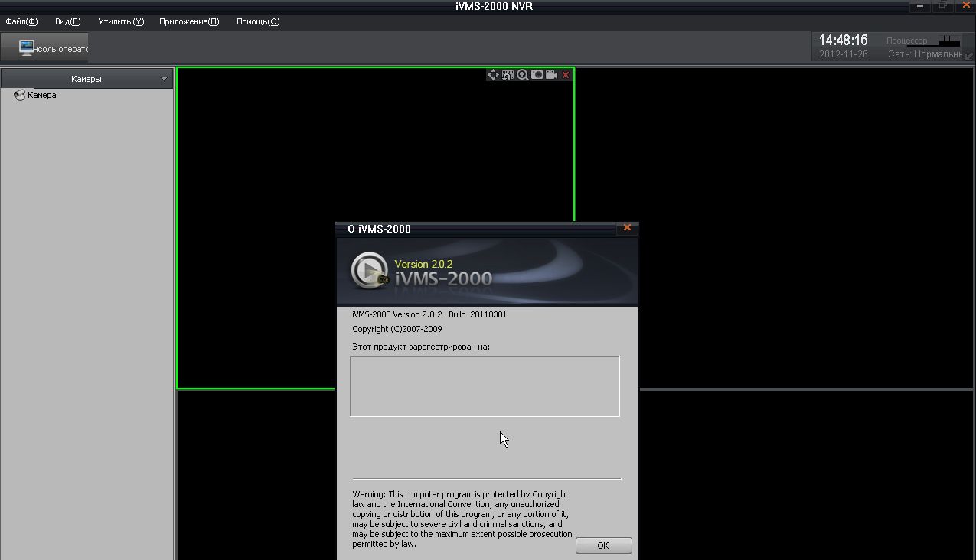The width and height of the screenshot is (976, 560).
Task: Click the 14:48:16 clock display
Action: tap(844, 41)
